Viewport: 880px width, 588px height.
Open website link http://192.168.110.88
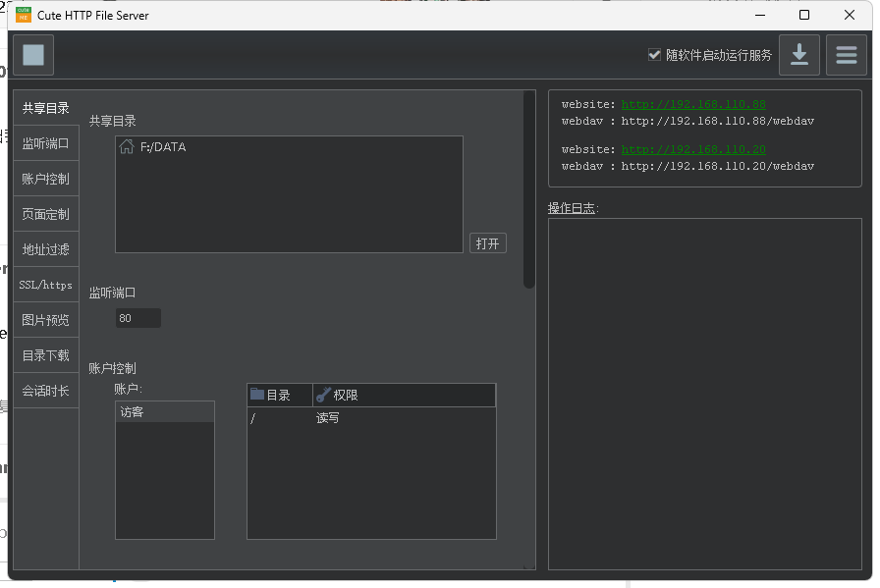pyautogui.click(x=693, y=104)
